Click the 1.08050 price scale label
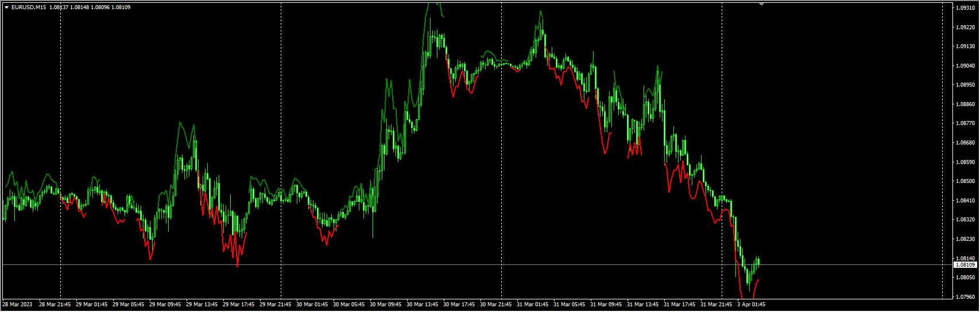The width and height of the screenshot is (980, 312). pyautogui.click(x=966, y=278)
